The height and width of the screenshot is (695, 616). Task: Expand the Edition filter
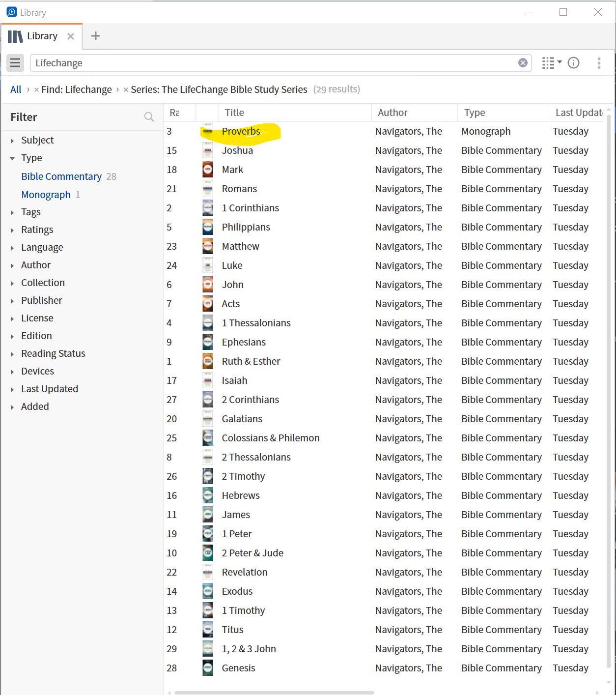12,337
